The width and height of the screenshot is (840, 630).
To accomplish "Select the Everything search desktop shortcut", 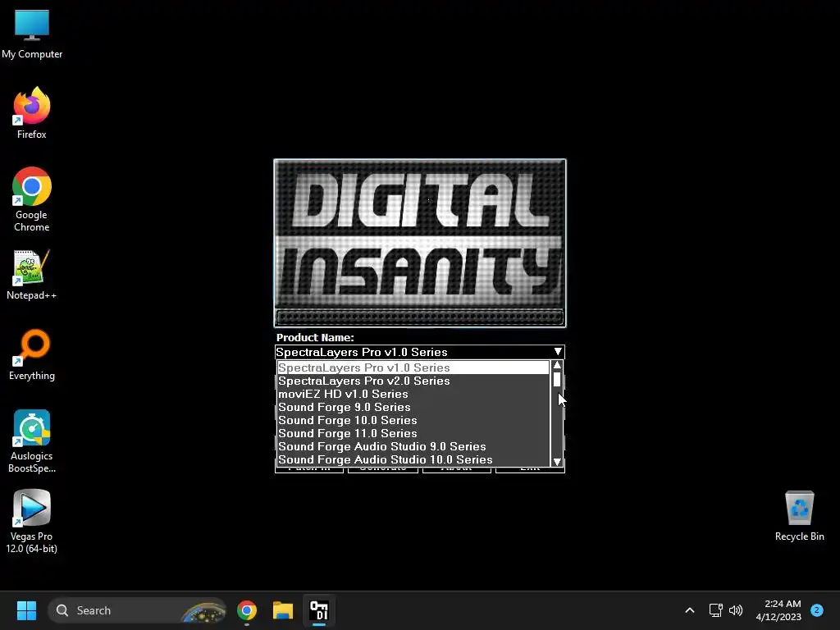I will click(x=32, y=354).
